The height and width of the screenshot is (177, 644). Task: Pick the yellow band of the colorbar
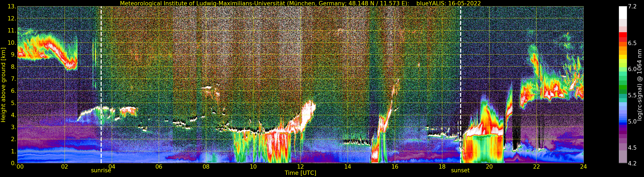point(623,57)
